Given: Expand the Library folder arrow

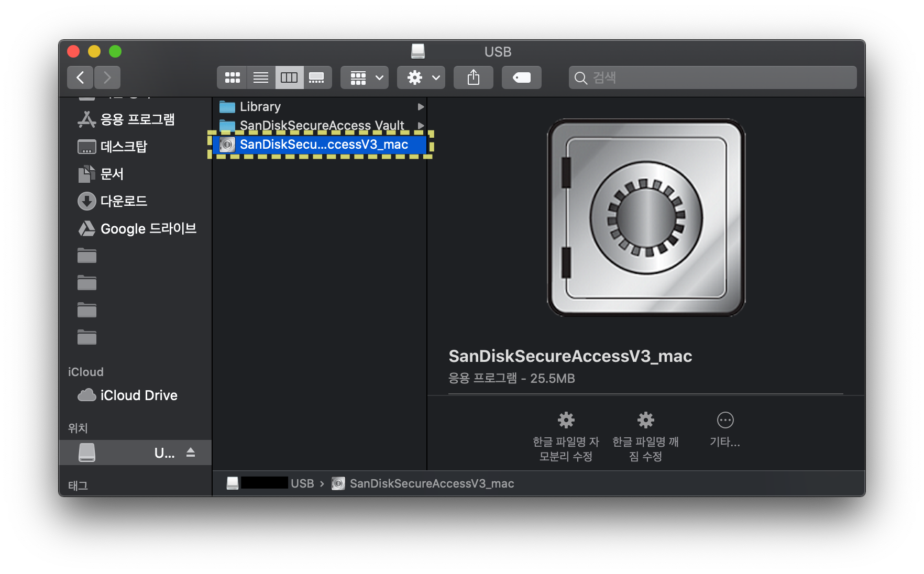Looking at the screenshot, I should [x=421, y=107].
